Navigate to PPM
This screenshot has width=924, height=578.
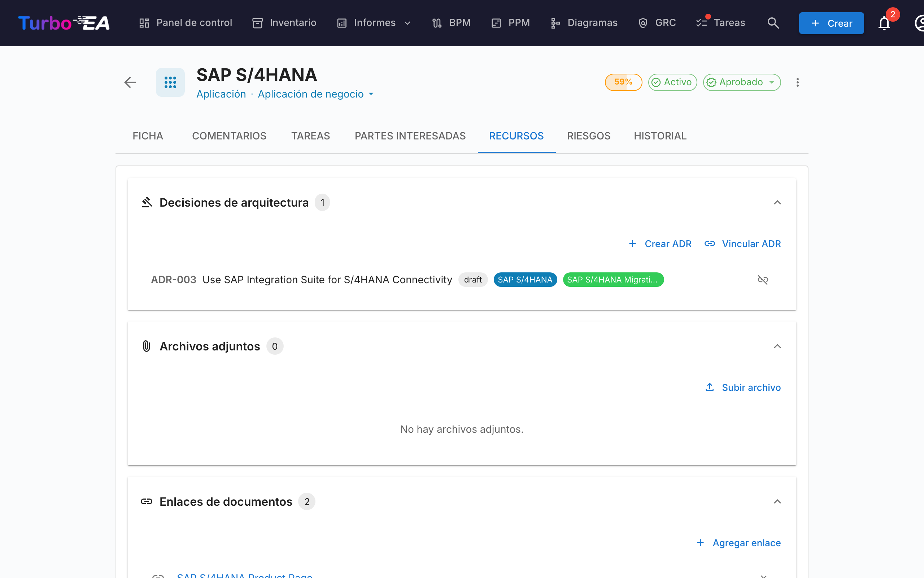pos(510,23)
